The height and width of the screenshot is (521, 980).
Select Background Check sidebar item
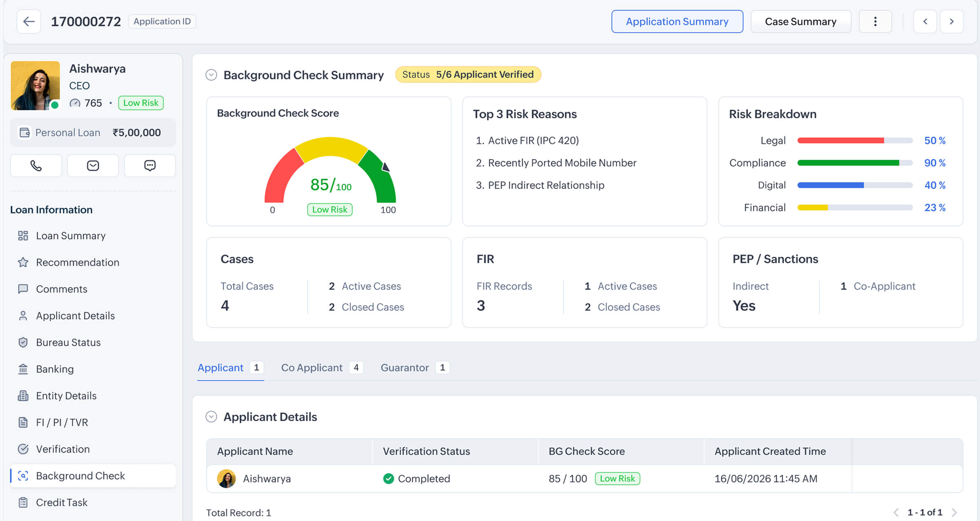[93, 476]
